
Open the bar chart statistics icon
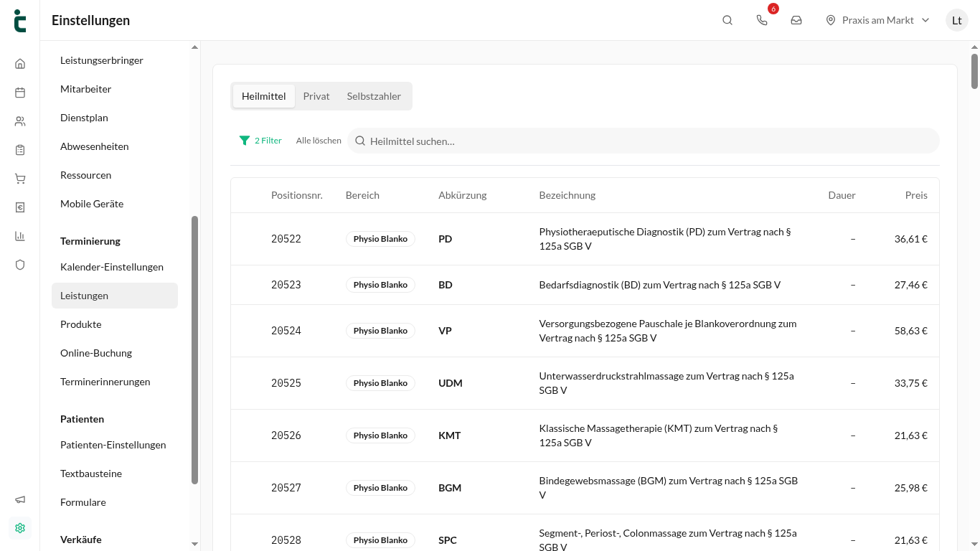20,236
